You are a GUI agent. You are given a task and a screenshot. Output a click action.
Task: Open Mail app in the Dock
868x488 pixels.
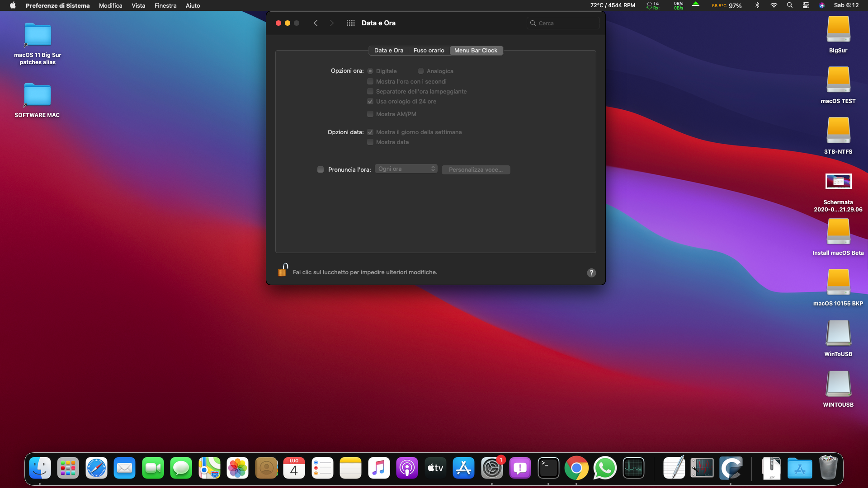tap(124, 468)
